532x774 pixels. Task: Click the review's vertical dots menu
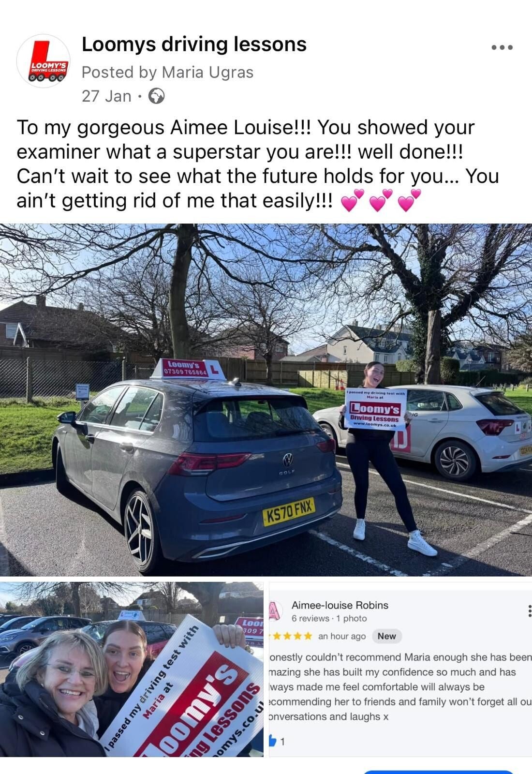[529, 611]
